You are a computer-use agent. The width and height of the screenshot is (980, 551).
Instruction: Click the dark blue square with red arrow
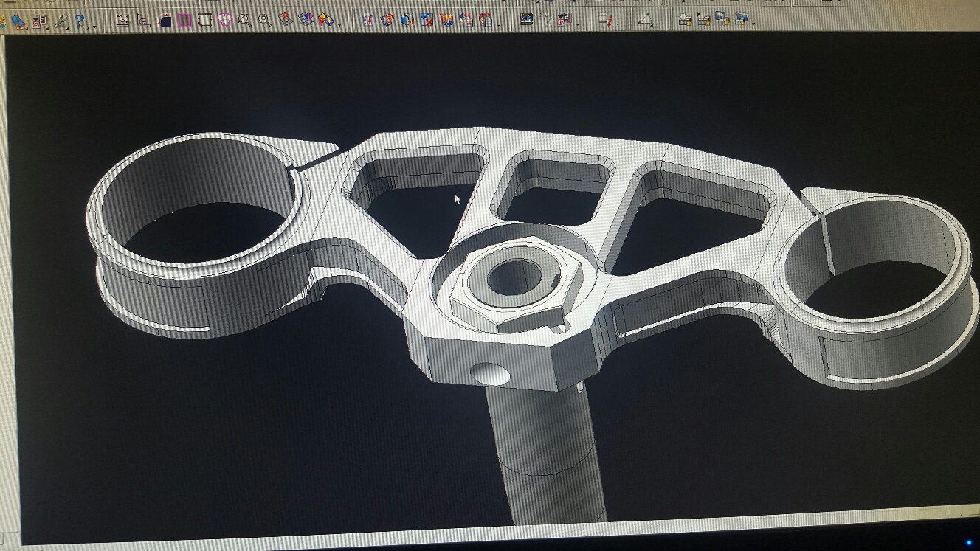click(x=165, y=21)
